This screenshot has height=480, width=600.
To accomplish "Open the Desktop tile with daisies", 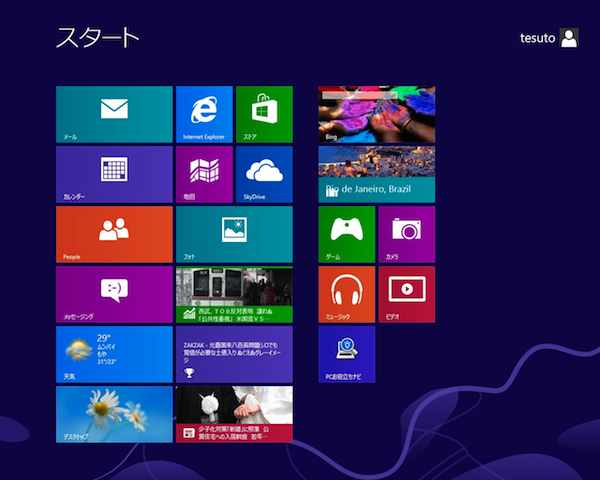I will pos(114,414).
